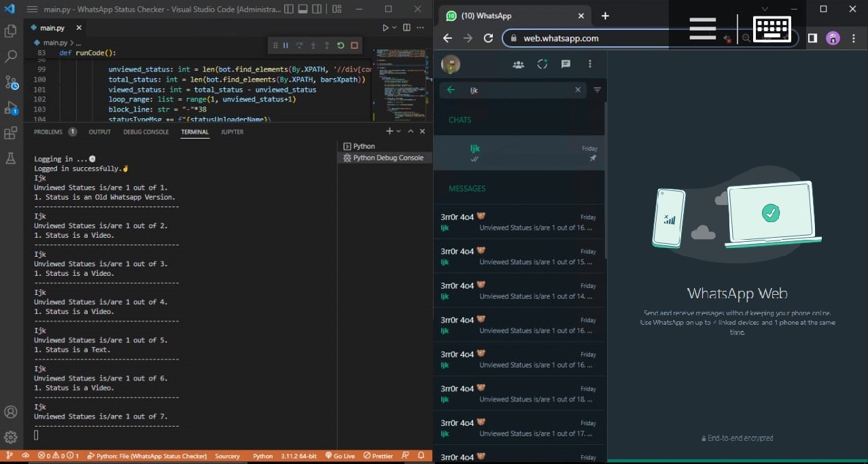The width and height of the screenshot is (868, 464).
Task: Click the Python: File debug status item
Action: pos(147,456)
